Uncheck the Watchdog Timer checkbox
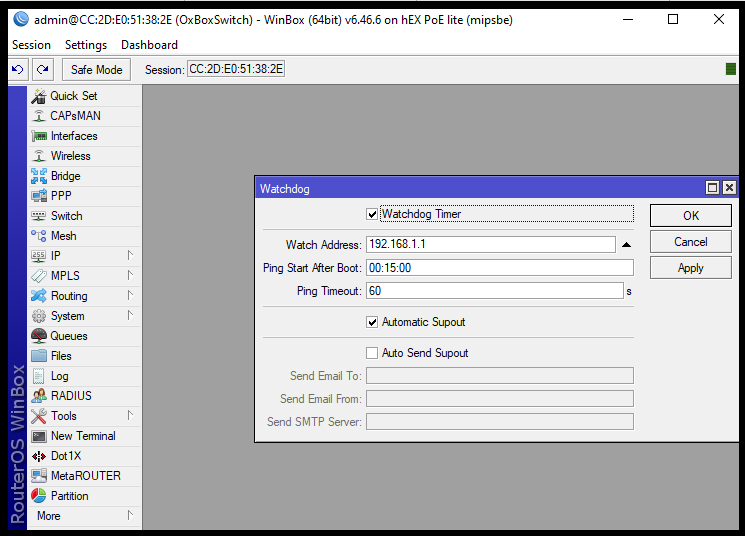Screen dimensions: 745x536 (372, 214)
